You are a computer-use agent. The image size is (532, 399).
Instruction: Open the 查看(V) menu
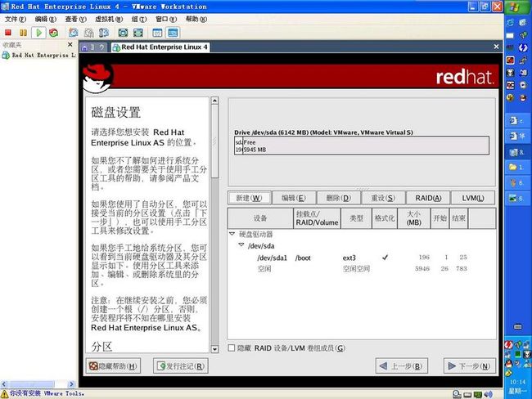pos(75,19)
